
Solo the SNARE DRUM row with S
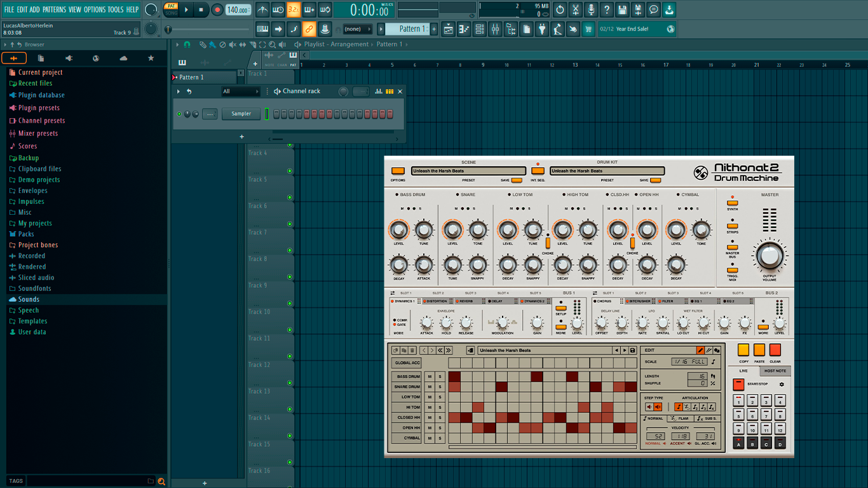click(440, 387)
